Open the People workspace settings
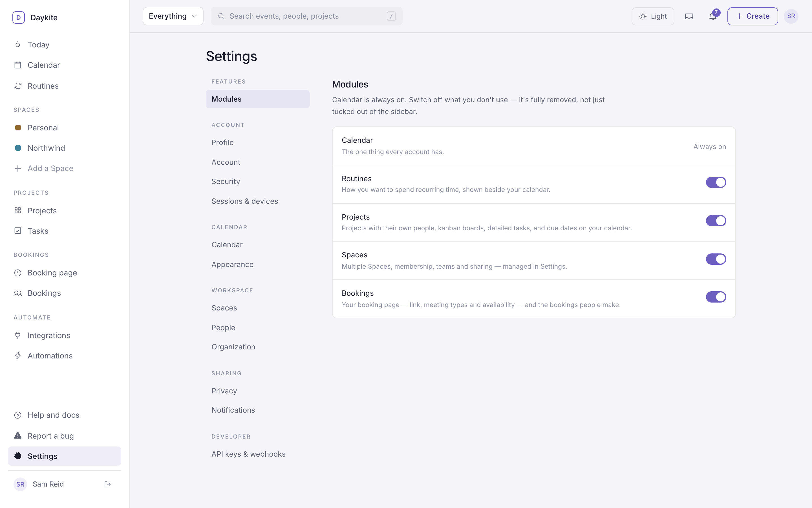812x508 pixels. [x=257, y=328]
